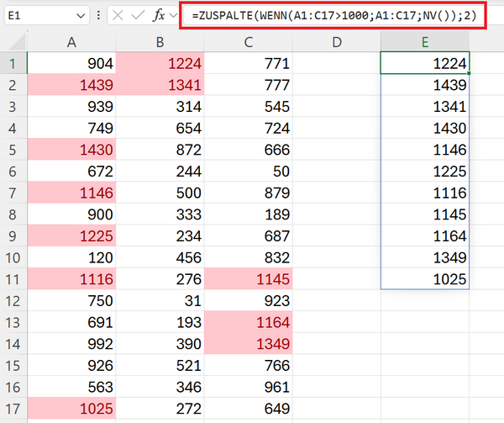
Task: Select row 9 header
Action: 13,236
